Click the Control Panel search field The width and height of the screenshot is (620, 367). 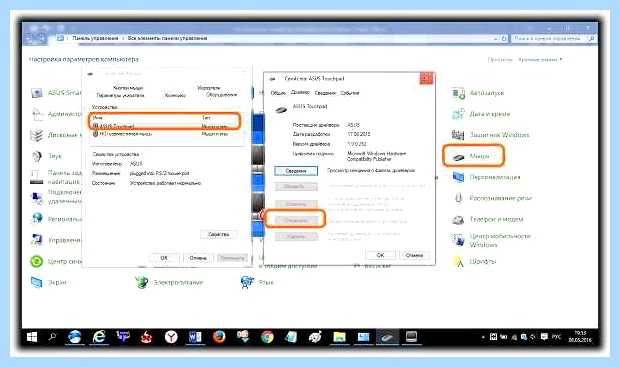point(553,39)
